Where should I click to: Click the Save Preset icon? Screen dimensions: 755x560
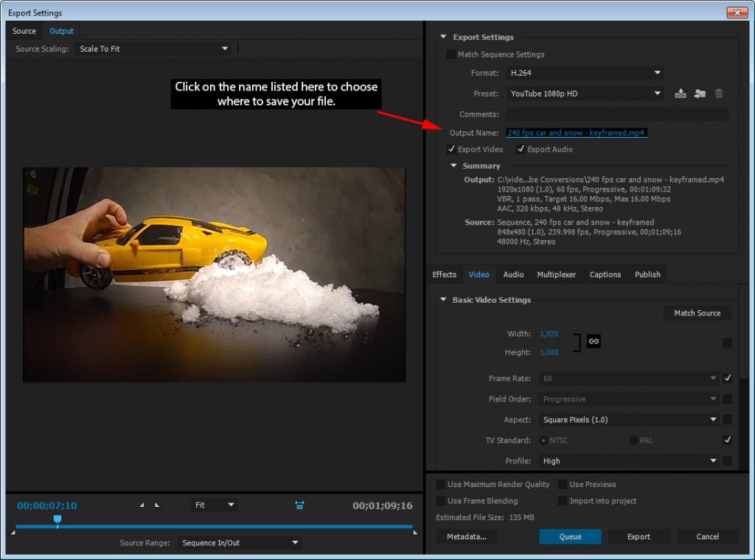click(681, 94)
